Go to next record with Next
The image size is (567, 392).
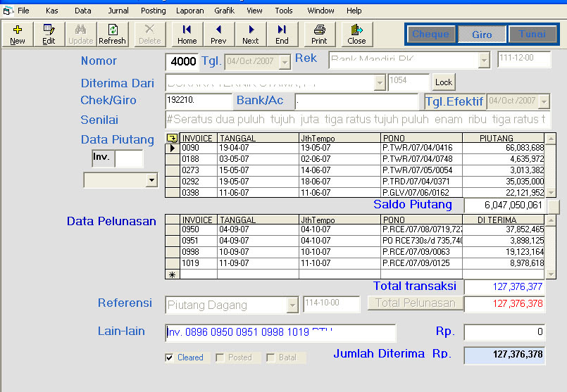[250, 34]
